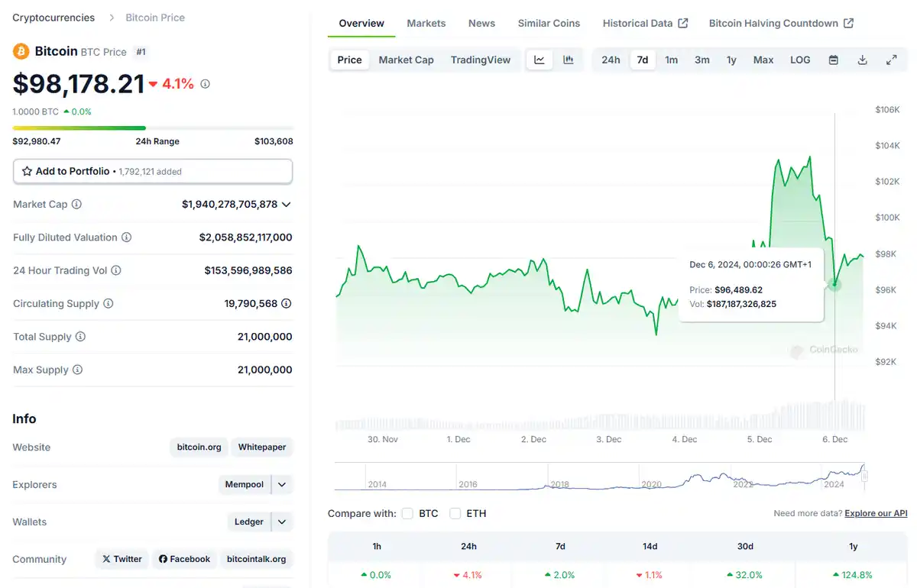Click the Bitcoin logo icon
The width and height of the screenshot is (917, 588).
pos(21,51)
